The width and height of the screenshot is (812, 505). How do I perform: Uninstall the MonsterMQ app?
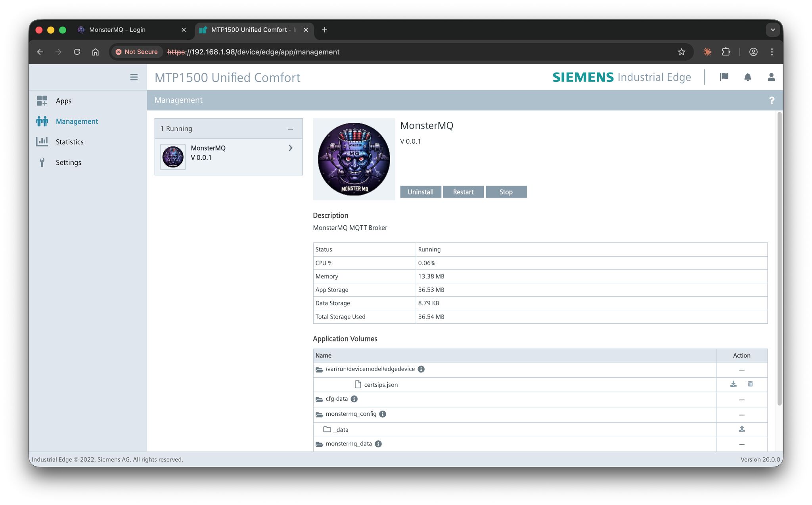click(421, 192)
